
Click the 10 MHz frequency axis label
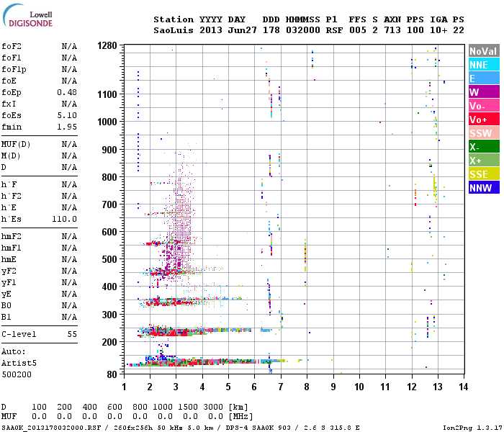[x=359, y=387]
